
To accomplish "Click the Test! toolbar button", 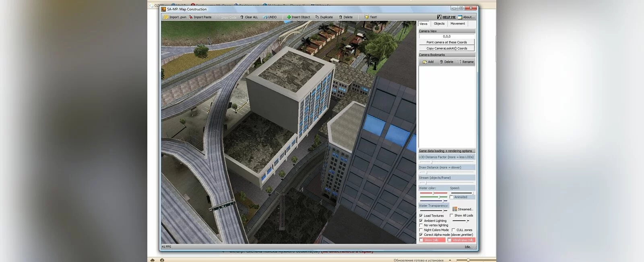I will 371,17.
